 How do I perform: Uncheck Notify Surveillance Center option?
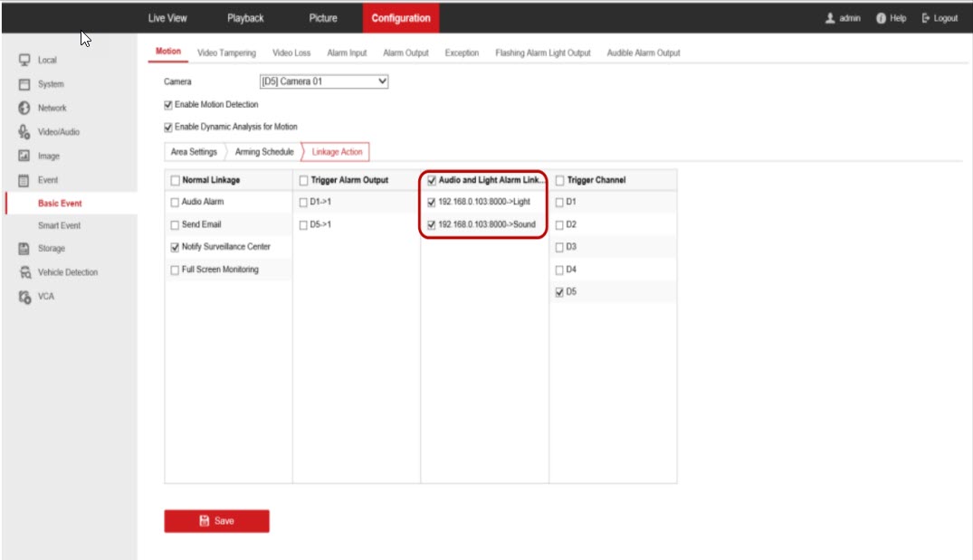(175, 247)
